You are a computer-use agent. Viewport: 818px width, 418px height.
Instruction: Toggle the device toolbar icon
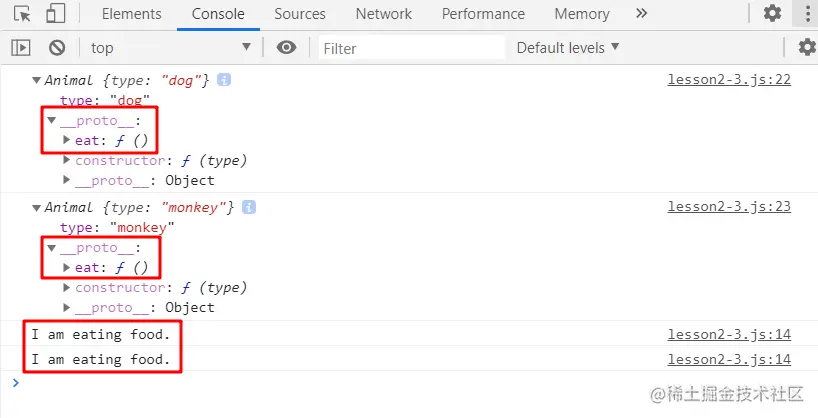(x=56, y=14)
